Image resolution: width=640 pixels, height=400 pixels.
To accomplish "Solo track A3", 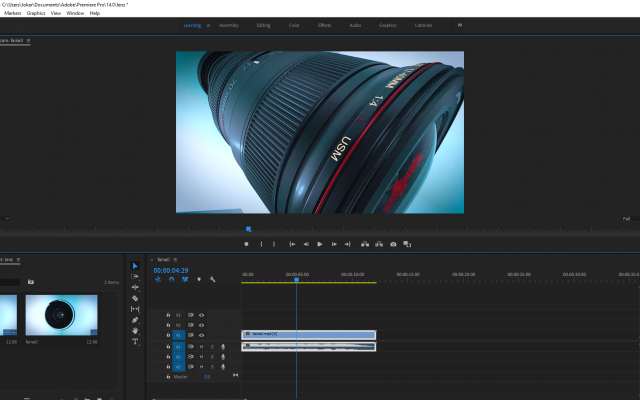I will point(212,367).
